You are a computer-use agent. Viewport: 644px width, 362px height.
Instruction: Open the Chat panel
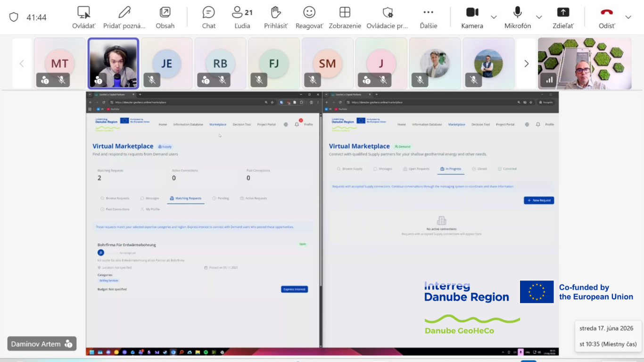pos(209,17)
